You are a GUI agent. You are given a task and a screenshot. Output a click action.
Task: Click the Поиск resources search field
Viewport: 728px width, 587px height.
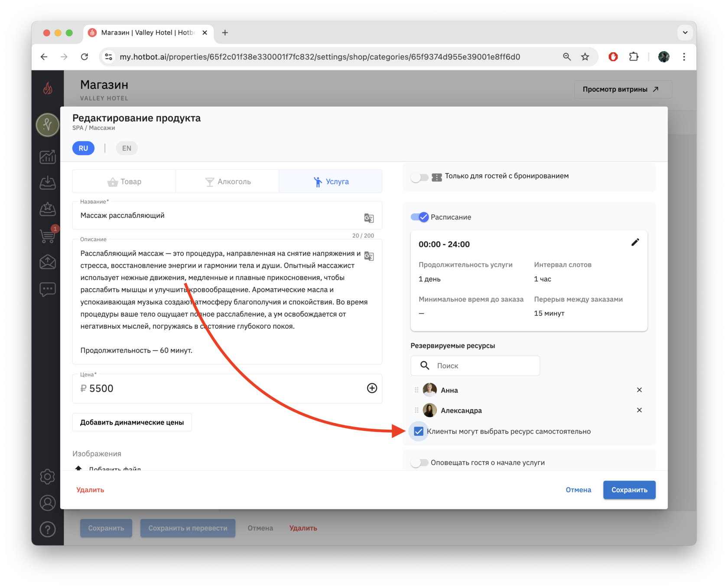point(475,366)
